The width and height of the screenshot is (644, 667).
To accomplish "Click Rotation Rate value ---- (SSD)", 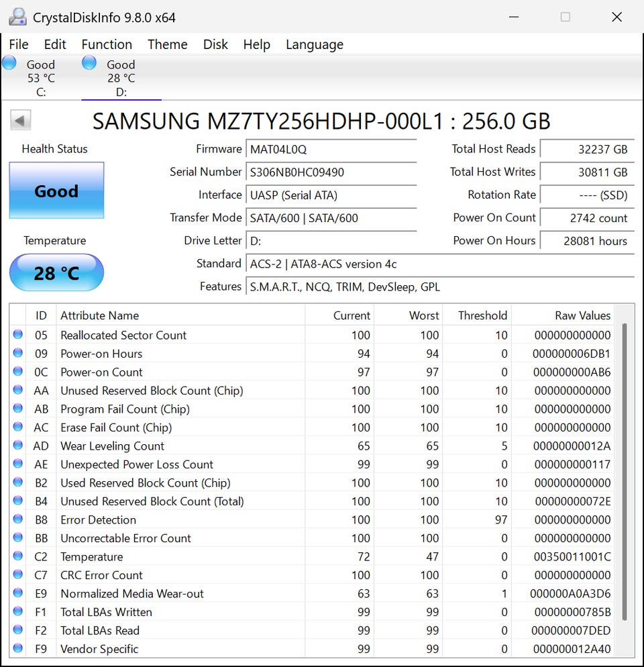I will coord(587,195).
